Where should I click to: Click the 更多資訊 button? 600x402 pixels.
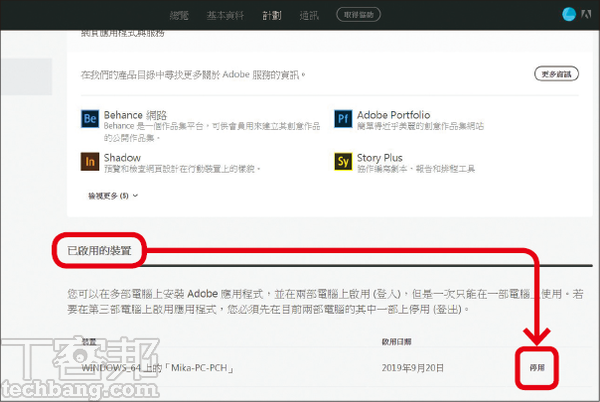[x=556, y=74]
